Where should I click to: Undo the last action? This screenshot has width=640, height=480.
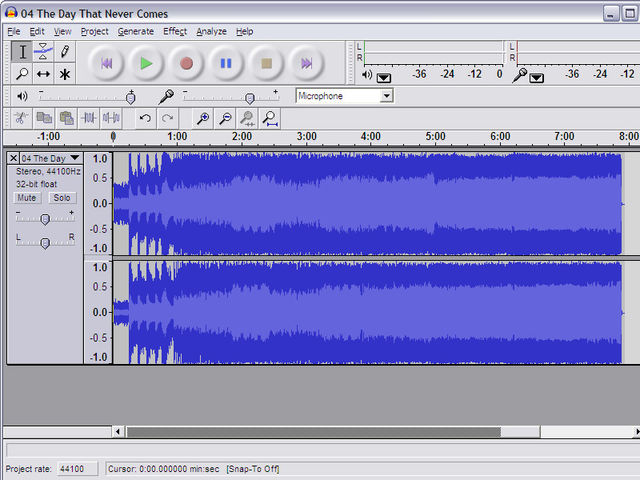tap(145, 118)
